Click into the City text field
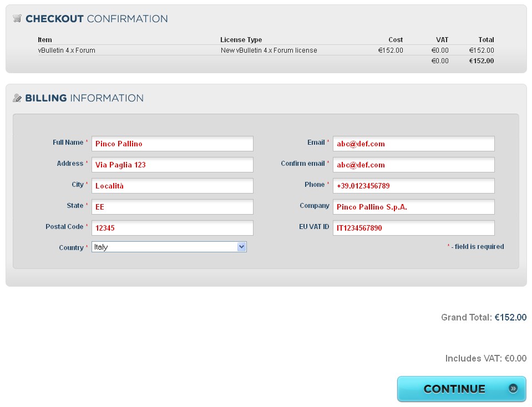This screenshot has height=407, width=532. (x=172, y=186)
